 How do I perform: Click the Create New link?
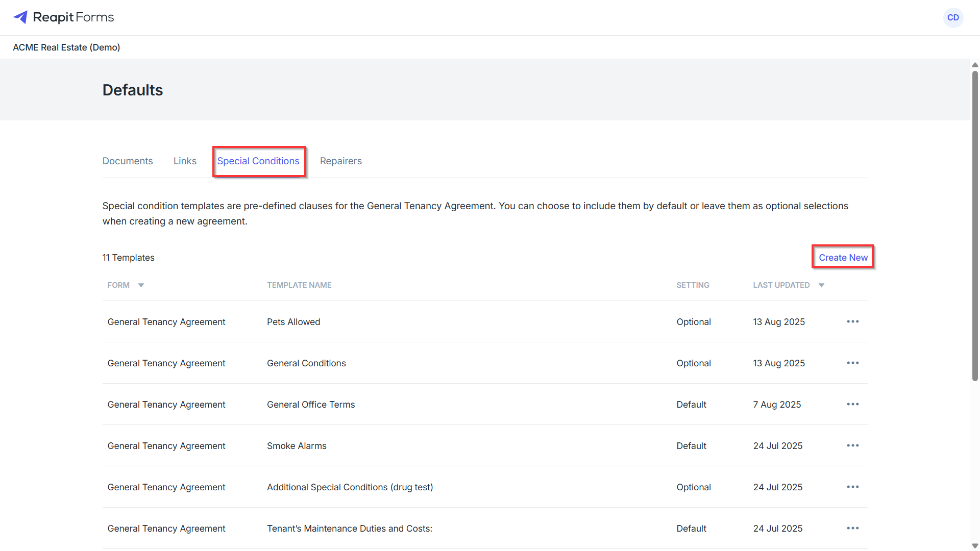pyautogui.click(x=843, y=258)
